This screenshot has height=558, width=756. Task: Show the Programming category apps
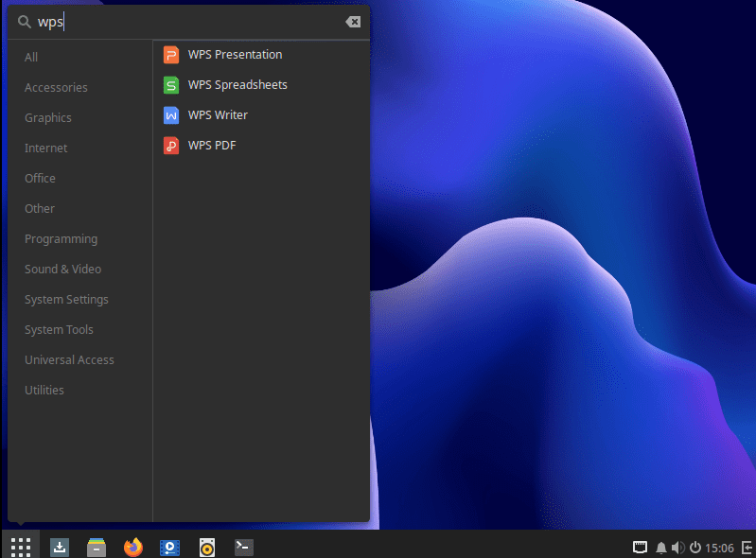pyautogui.click(x=61, y=239)
